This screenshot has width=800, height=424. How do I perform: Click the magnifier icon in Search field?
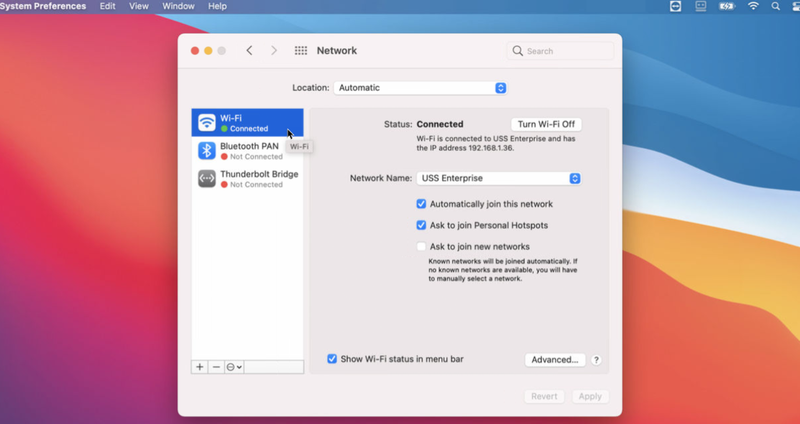click(x=517, y=51)
